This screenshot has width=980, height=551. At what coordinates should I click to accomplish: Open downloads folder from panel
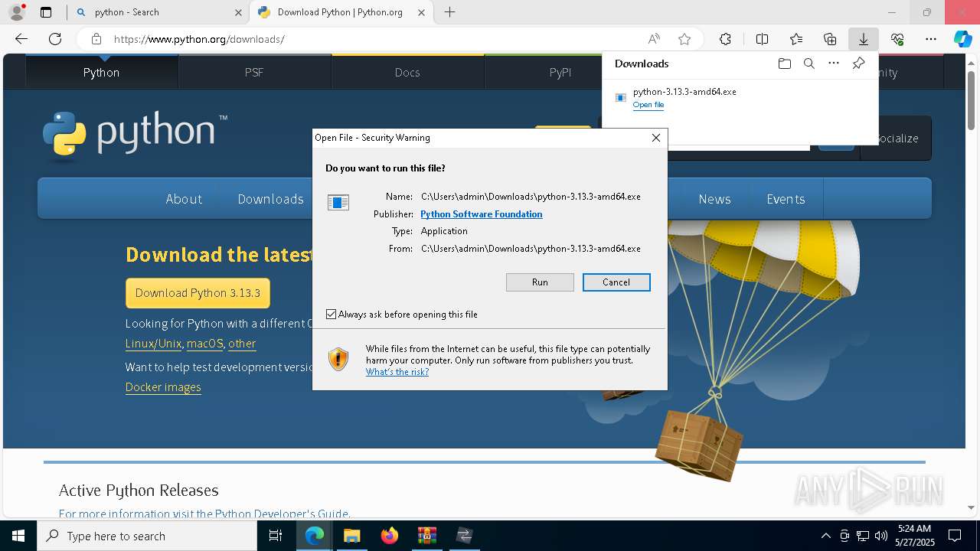[784, 64]
